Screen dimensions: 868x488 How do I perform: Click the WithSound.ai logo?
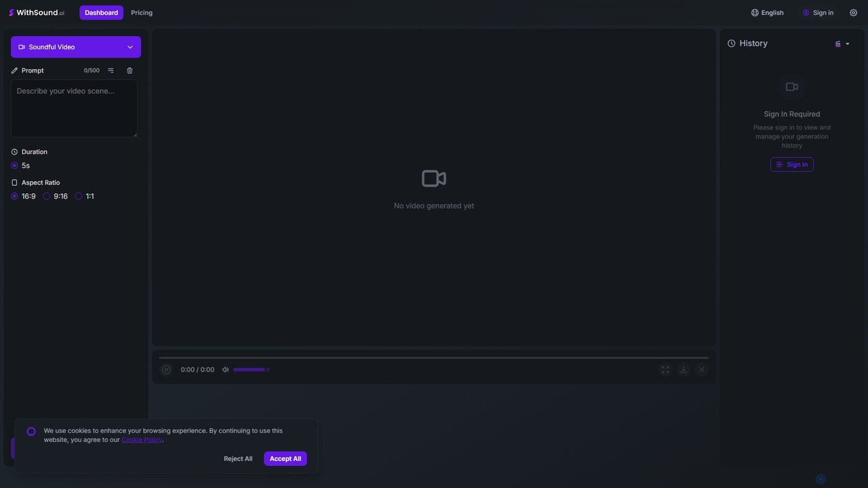point(37,13)
